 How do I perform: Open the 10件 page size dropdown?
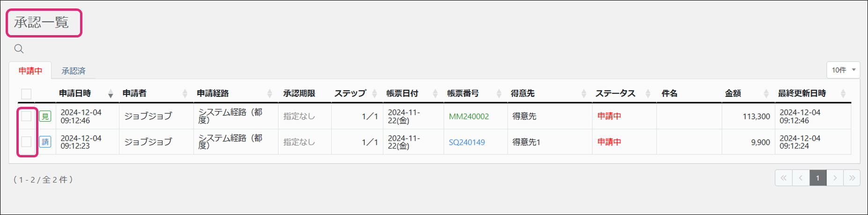[x=843, y=70]
